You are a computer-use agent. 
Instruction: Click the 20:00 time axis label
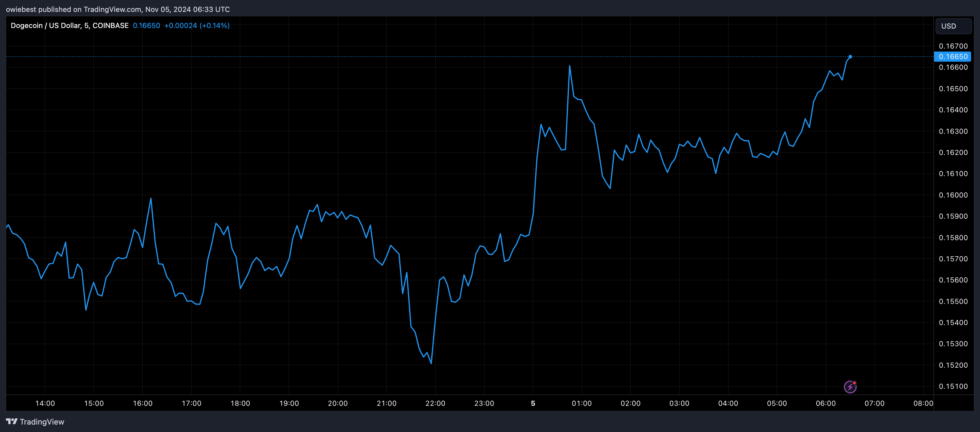point(338,403)
